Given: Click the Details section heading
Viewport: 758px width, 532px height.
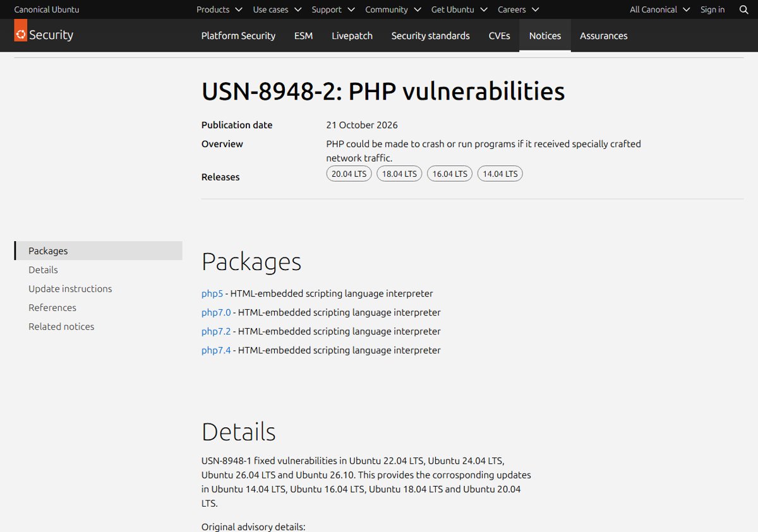Looking at the screenshot, I should pyautogui.click(x=239, y=432).
